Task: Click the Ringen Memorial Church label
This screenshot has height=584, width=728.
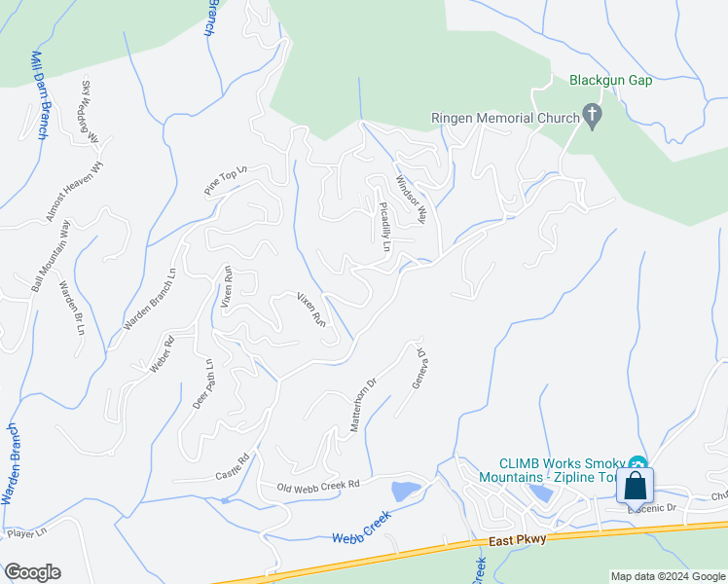Action: tap(505, 118)
